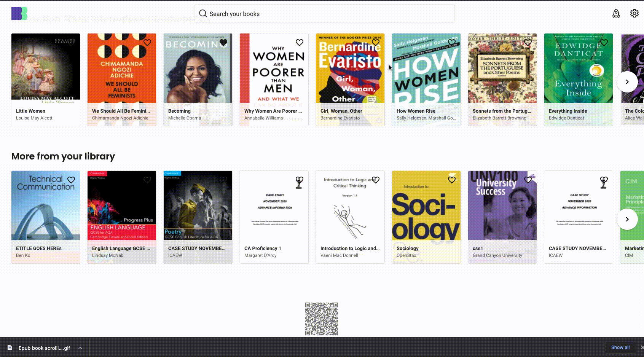Click the search magnifier icon
This screenshot has width=644, height=357.
coord(203,14)
